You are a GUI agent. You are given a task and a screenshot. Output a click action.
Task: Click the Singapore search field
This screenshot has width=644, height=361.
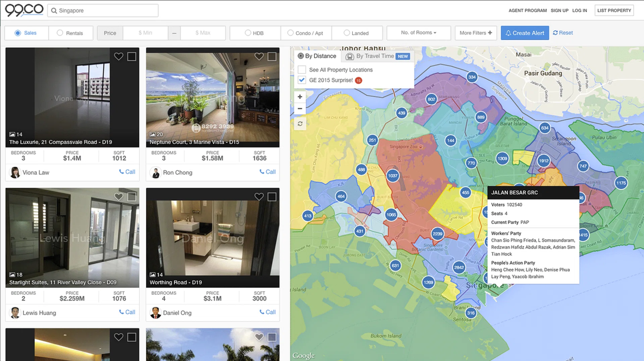104,10
